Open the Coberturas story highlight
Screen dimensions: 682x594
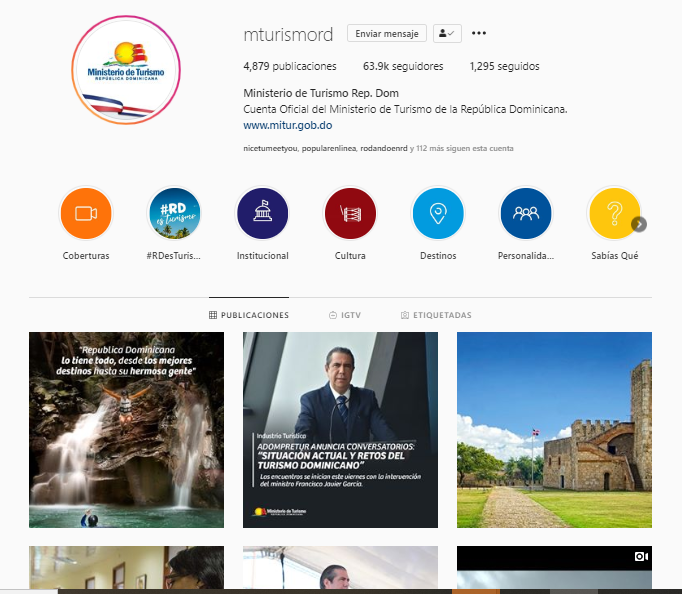coord(86,213)
